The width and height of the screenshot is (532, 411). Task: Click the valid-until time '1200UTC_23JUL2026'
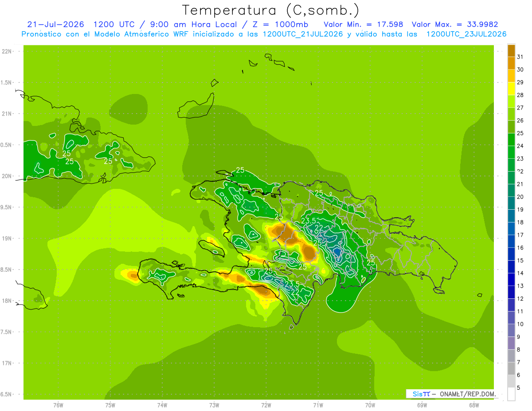(466, 34)
